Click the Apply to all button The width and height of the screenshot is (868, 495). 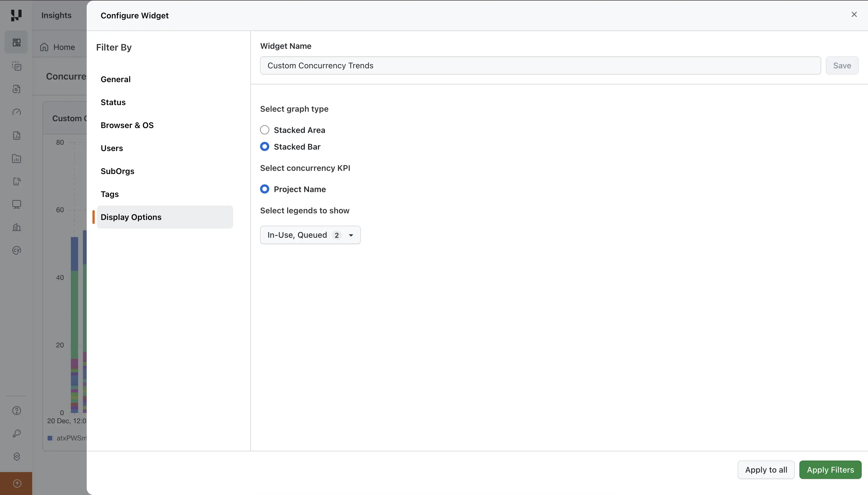click(766, 469)
